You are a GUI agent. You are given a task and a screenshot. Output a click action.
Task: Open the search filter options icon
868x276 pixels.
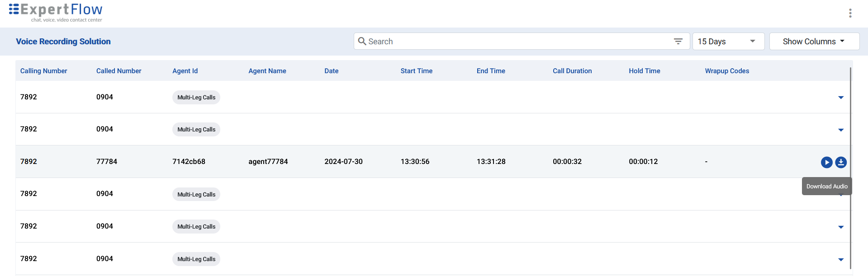(x=678, y=41)
